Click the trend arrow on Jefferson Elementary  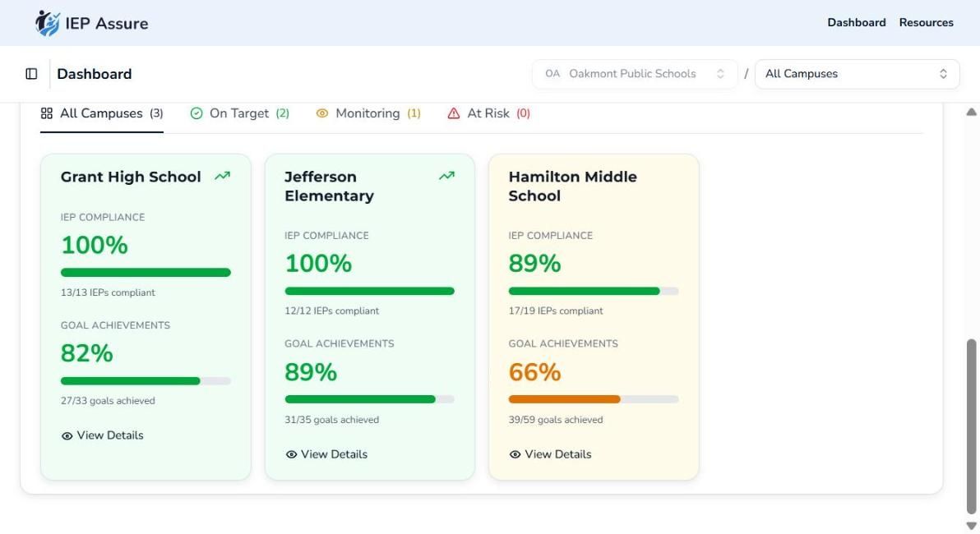446,176
